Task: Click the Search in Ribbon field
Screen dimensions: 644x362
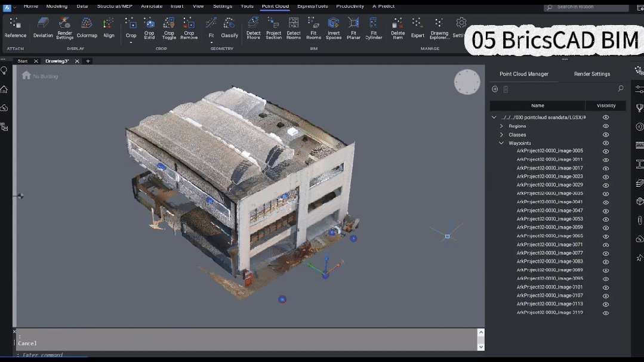Action: pos(587,7)
